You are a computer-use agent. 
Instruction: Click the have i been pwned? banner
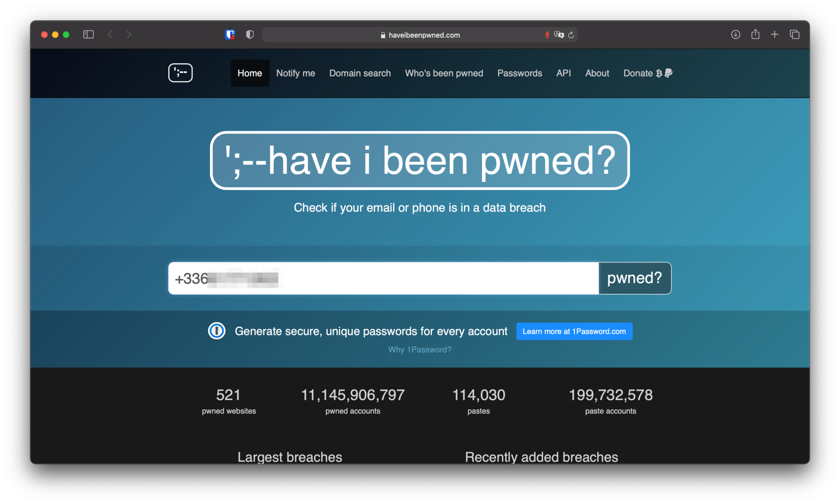click(420, 160)
